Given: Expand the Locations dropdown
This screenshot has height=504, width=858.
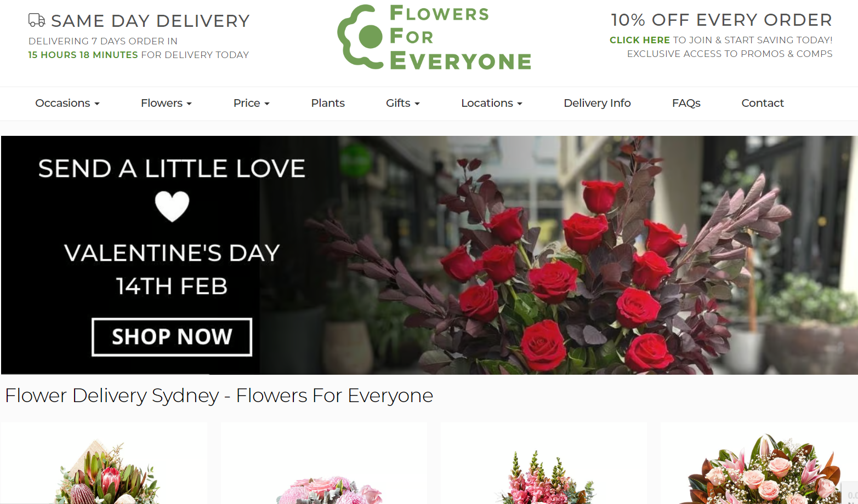Looking at the screenshot, I should click(x=492, y=103).
